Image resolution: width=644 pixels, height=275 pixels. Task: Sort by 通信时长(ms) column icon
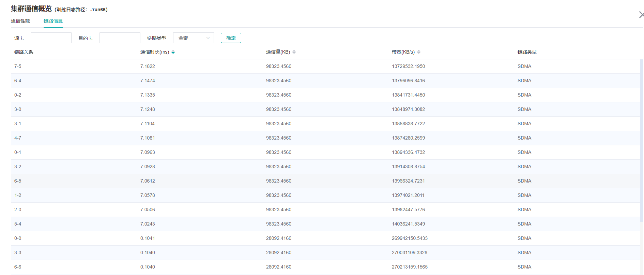pyautogui.click(x=173, y=52)
